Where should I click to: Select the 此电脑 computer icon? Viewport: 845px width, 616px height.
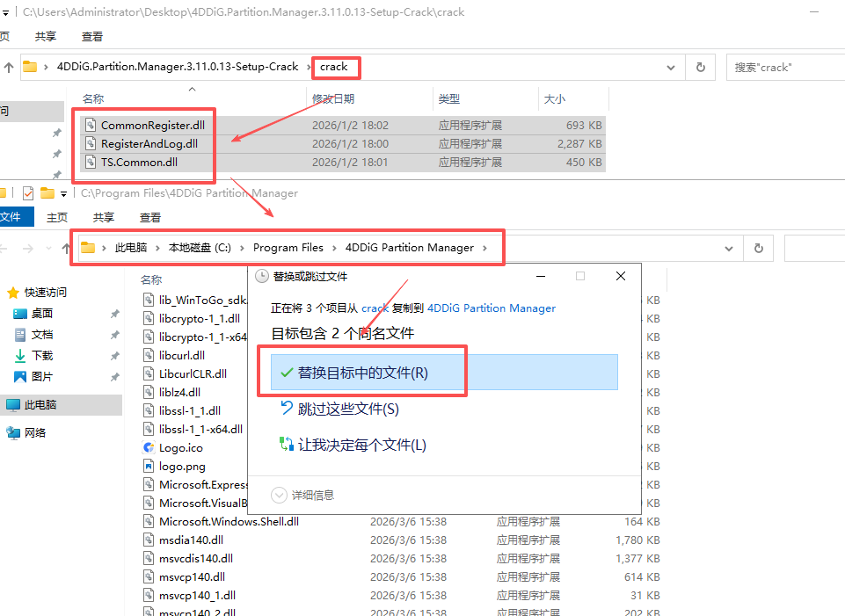13,405
